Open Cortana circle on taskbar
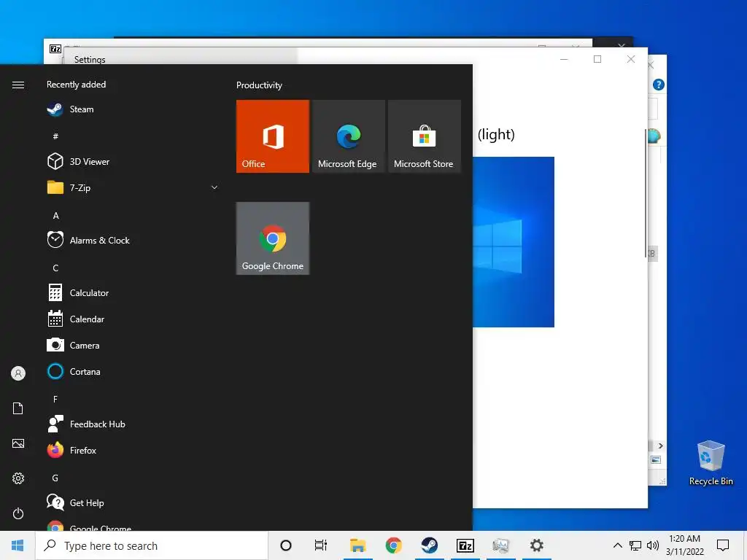The width and height of the screenshot is (747, 560). click(x=286, y=545)
